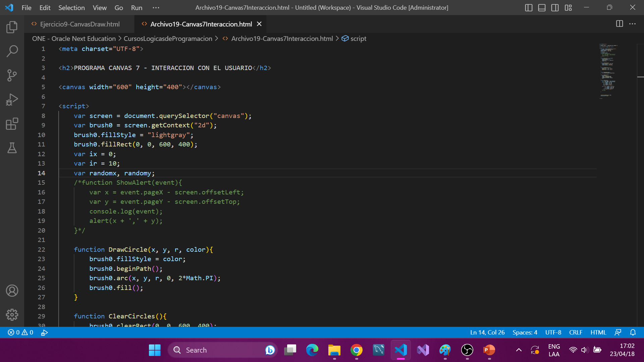The width and height of the screenshot is (644, 362).
Task: Open the View menu
Action: (x=100, y=7)
